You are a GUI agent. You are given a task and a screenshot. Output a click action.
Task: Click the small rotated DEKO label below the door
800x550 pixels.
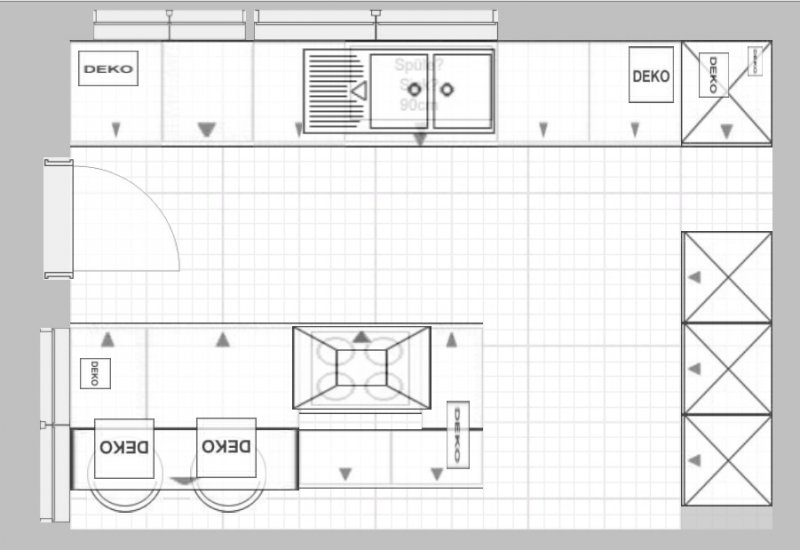[94, 373]
